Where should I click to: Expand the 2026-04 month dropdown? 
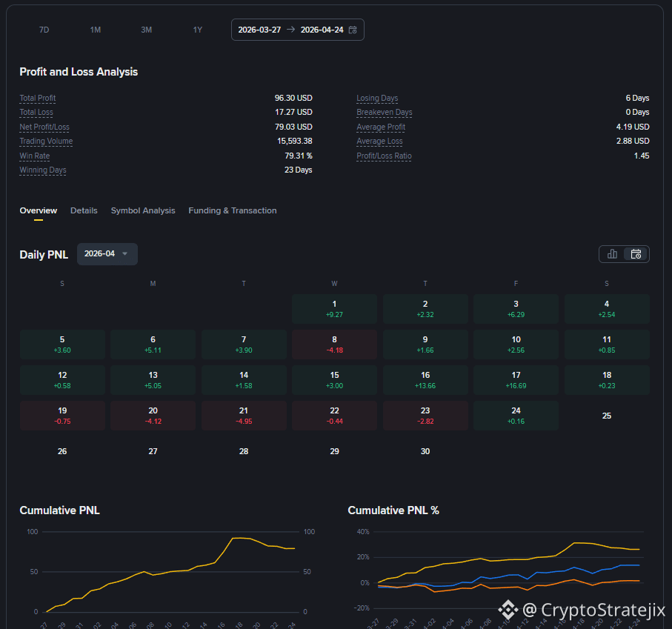(x=107, y=253)
